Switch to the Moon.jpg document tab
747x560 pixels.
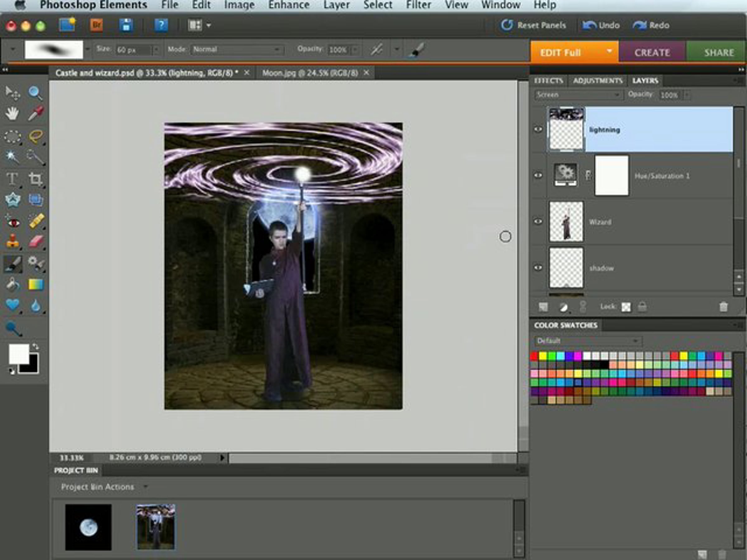(310, 73)
